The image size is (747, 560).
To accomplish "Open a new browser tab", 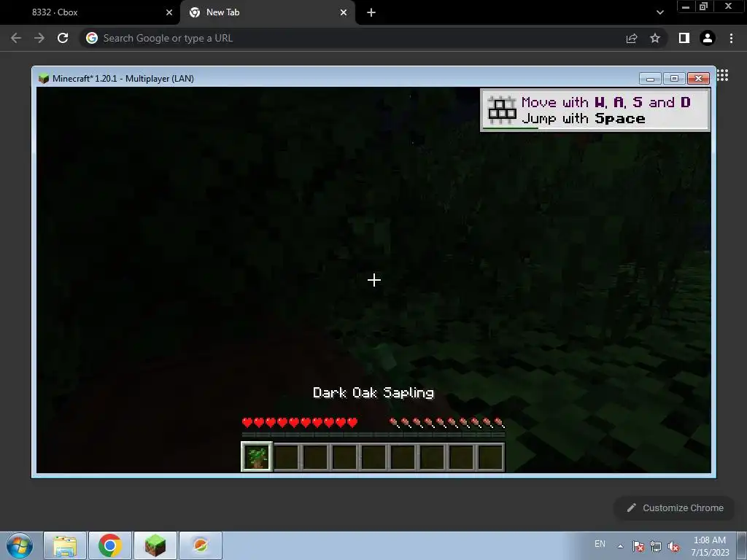I will click(x=371, y=12).
